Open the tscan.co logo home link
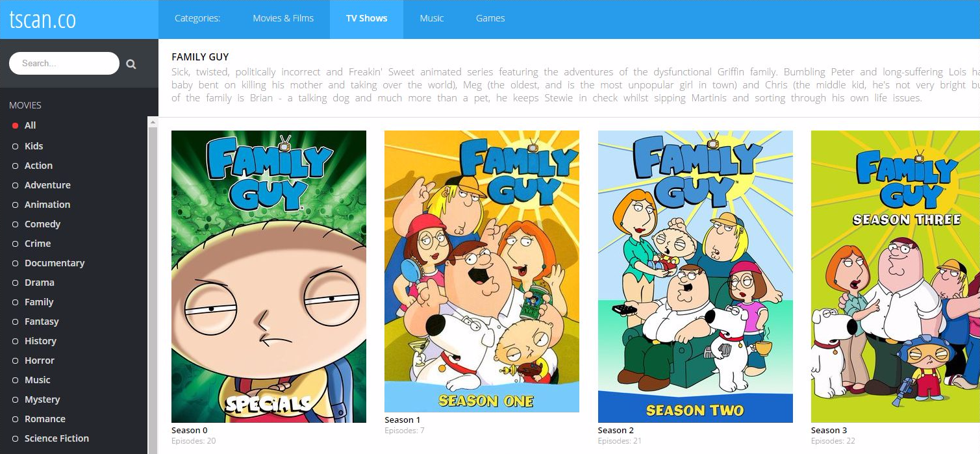 [x=43, y=19]
